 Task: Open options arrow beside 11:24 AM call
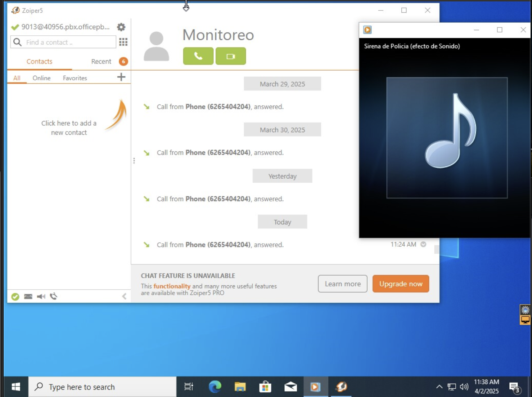click(x=423, y=244)
